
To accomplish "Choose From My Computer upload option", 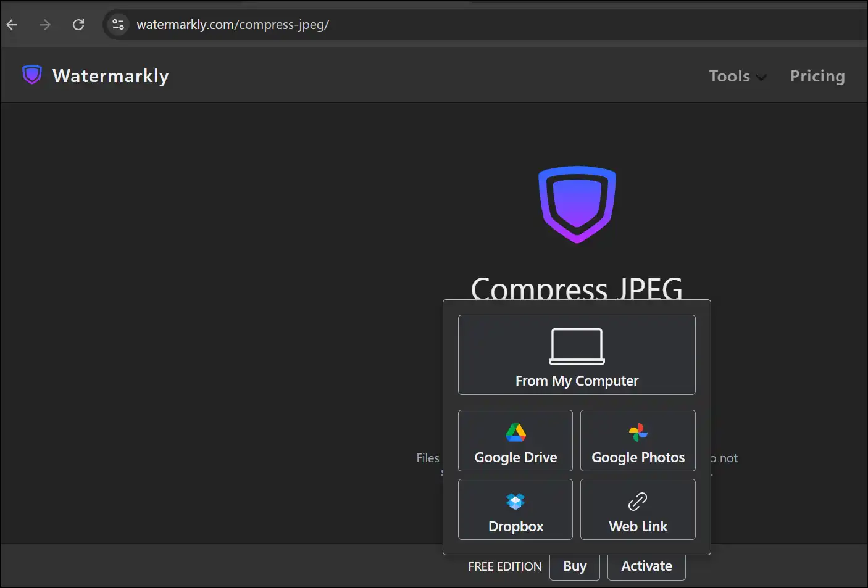I will click(577, 355).
